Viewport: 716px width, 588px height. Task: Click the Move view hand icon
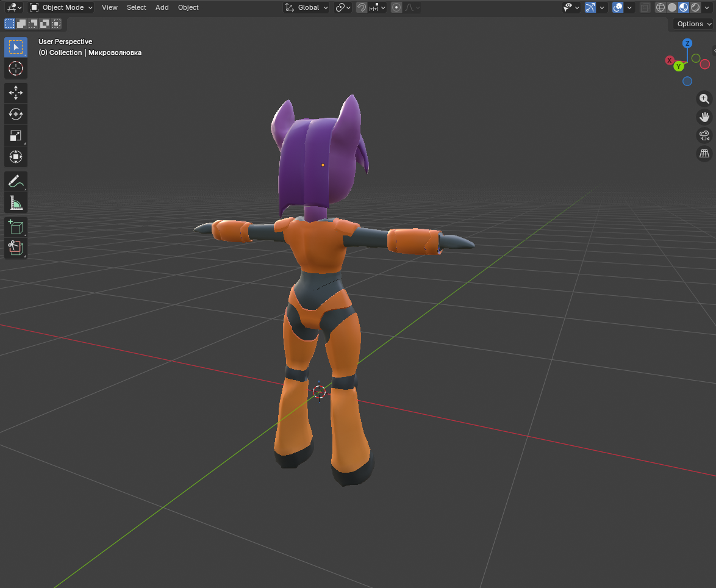tap(704, 117)
